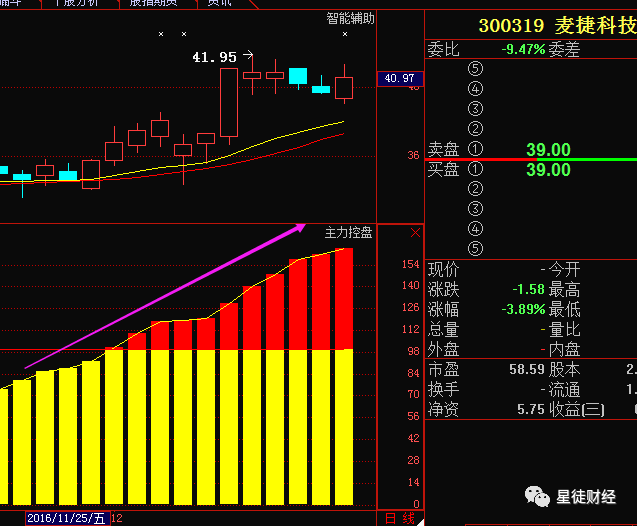Click the x marker above the rightmost candle
Image resolution: width=637 pixels, height=526 pixels.
tap(344, 34)
